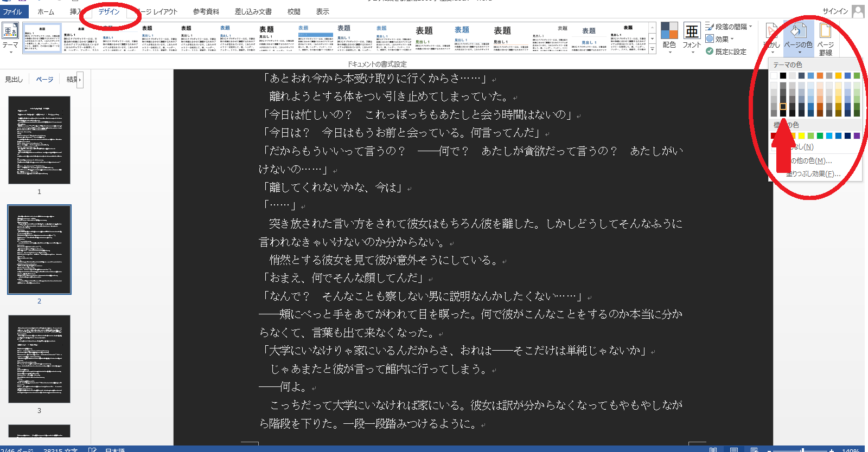Image resolution: width=868 pixels, height=452 pixels.
Task: Pick the bright green standard color swatch
Action: click(x=820, y=135)
